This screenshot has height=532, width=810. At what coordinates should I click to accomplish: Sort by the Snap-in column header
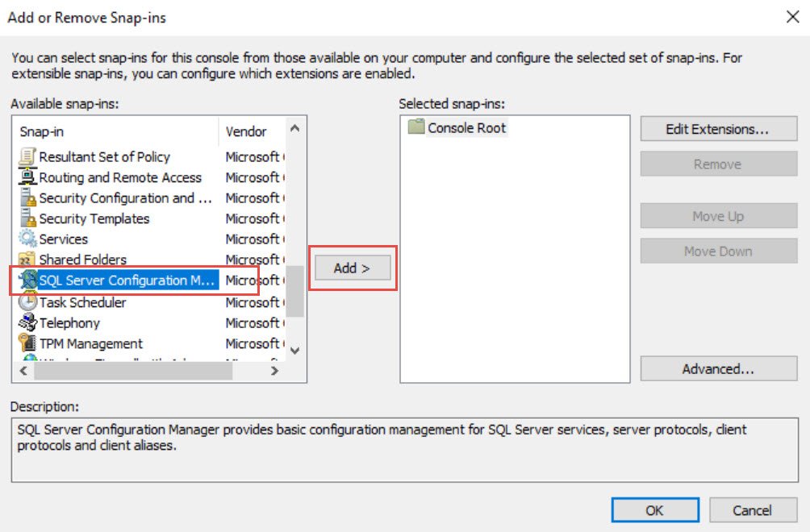(116, 131)
